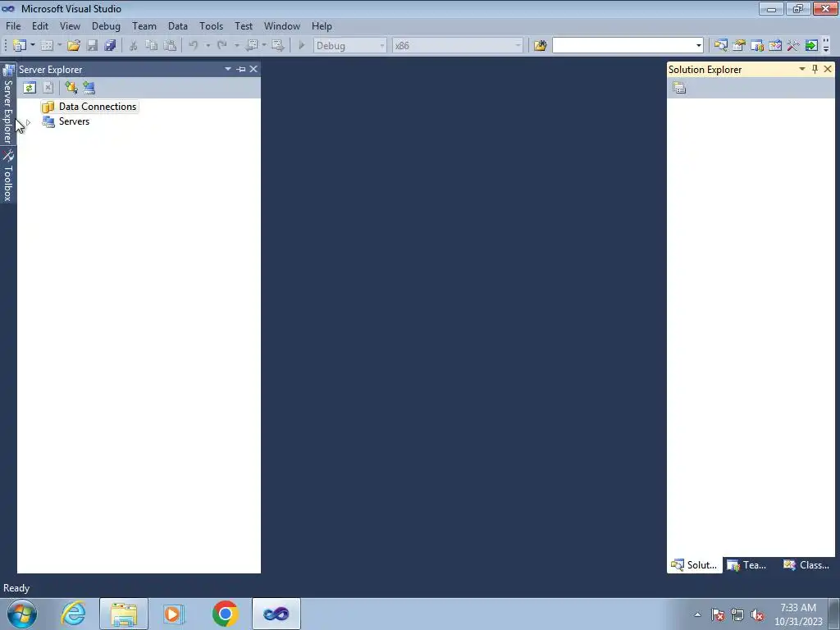Open the Window menu

click(x=282, y=25)
